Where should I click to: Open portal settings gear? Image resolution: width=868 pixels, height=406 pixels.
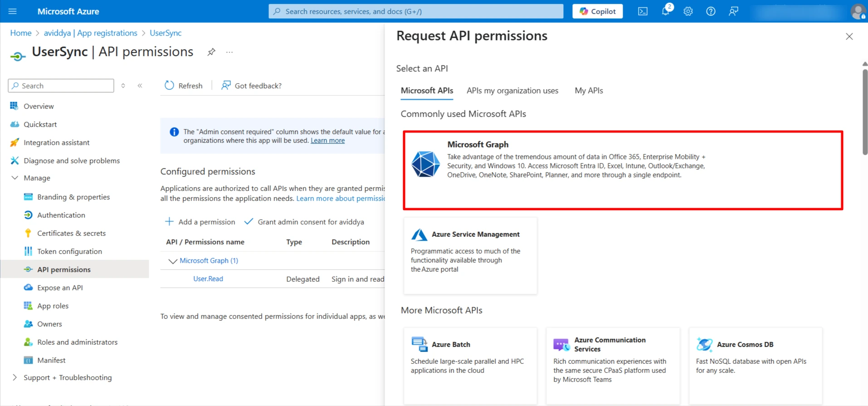click(688, 11)
